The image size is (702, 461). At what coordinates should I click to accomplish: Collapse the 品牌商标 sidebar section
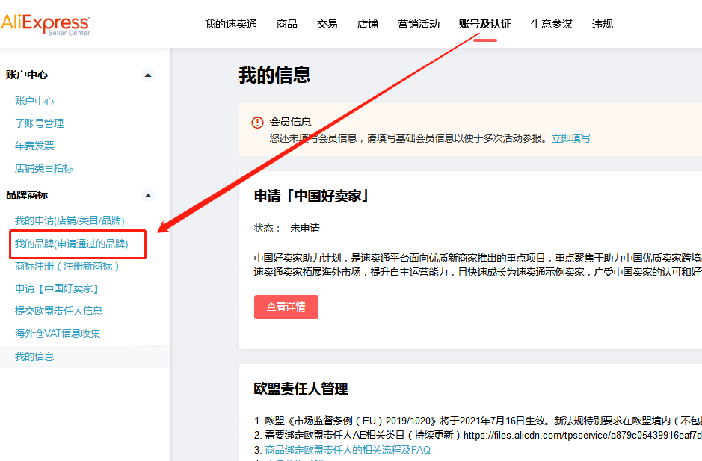(148, 195)
